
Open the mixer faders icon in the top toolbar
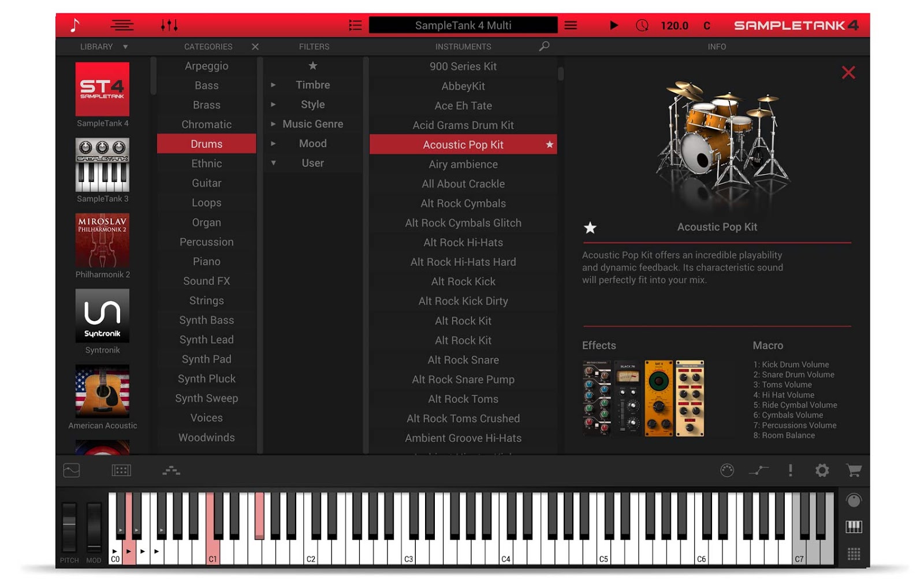[x=168, y=25]
